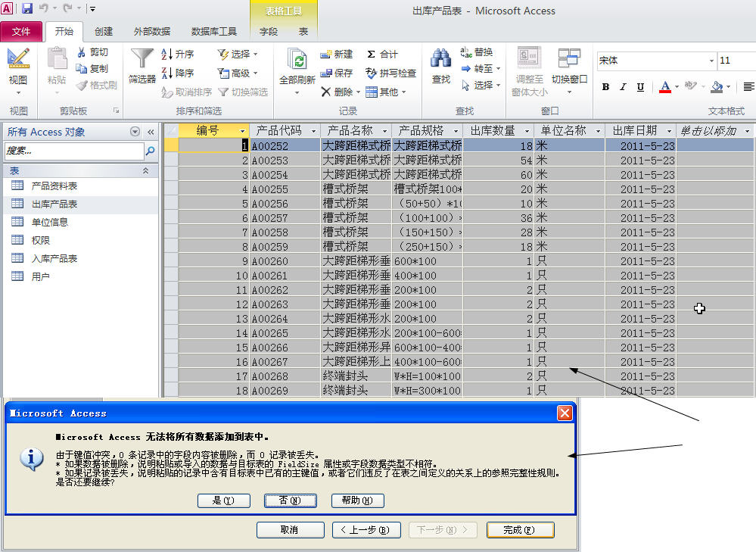This screenshot has height=552, width=756.
Task: Click the 全部刷新 refresh all icon
Action: [x=297, y=61]
